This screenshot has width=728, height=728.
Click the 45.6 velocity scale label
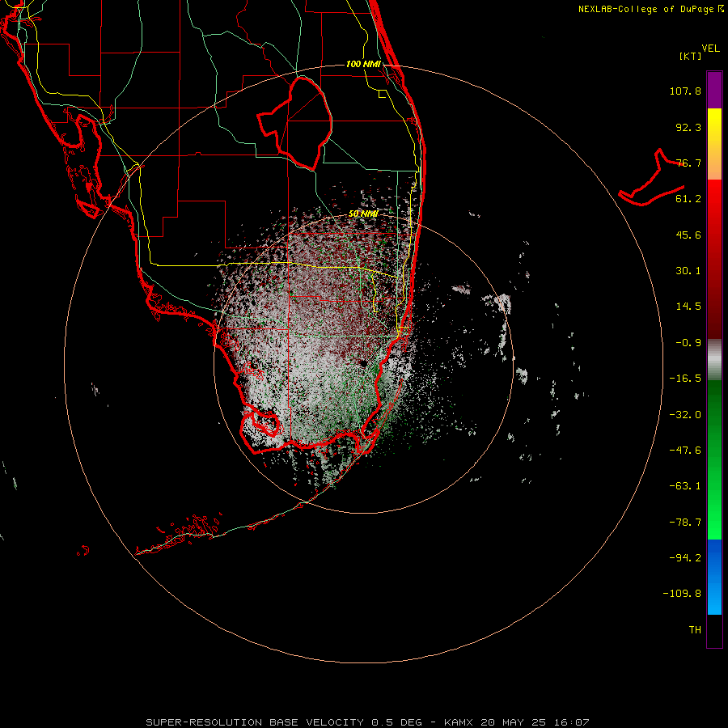coord(688,235)
